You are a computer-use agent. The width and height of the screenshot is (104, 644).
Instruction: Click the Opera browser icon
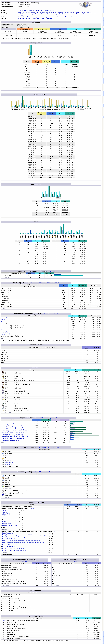[3, 484]
